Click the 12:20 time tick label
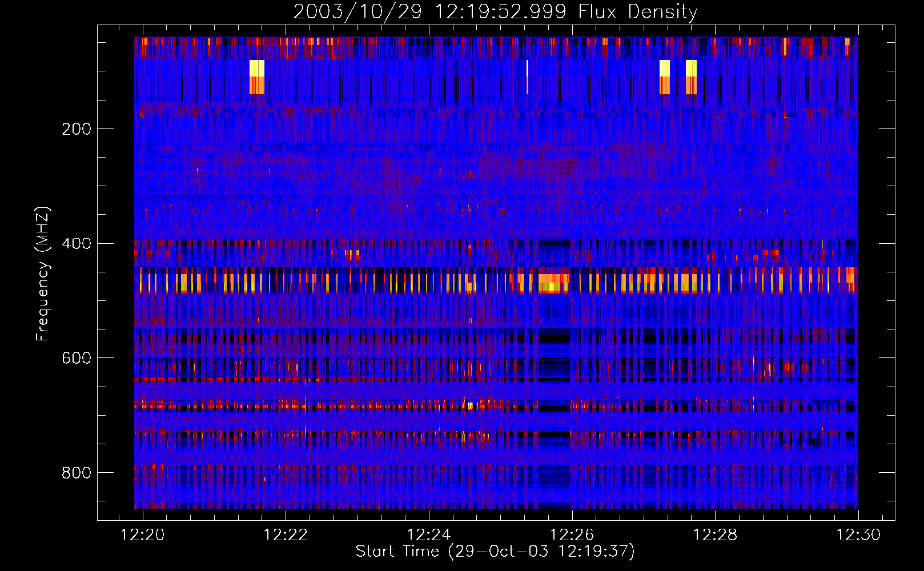Image resolution: width=924 pixels, height=571 pixels. [143, 534]
